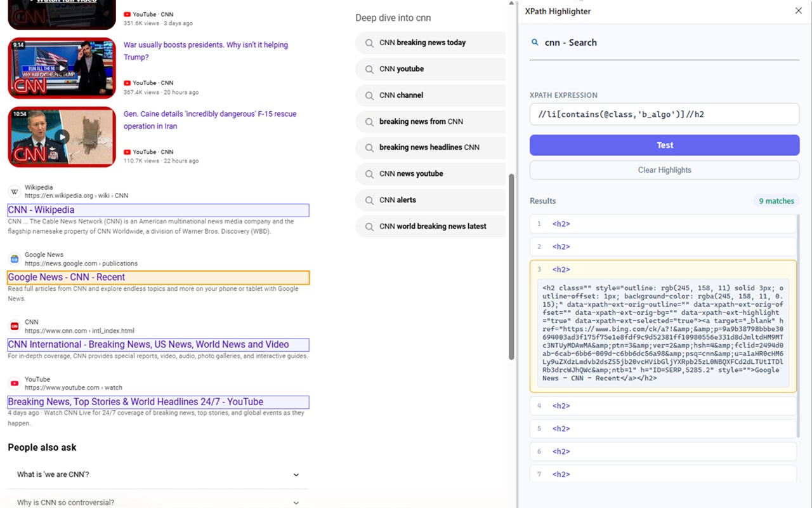The width and height of the screenshot is (812, 508).
Task: Run the XPath with the Test button
Action: 665,145
